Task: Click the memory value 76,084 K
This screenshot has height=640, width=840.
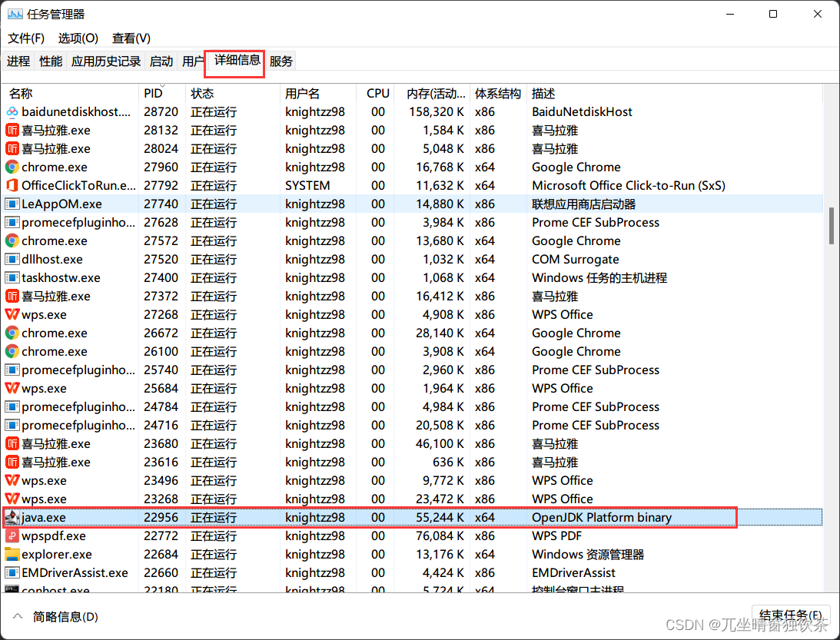Action: click(x=440, y=536)
